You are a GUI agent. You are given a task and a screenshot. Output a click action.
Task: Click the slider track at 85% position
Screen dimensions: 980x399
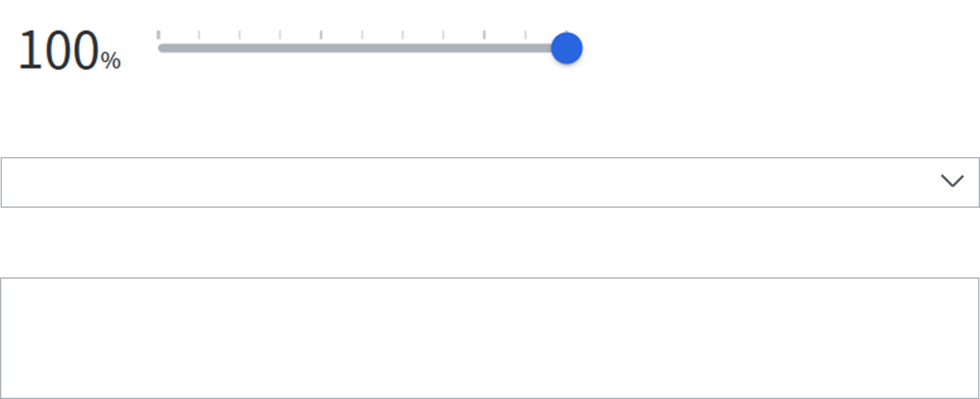505,49
